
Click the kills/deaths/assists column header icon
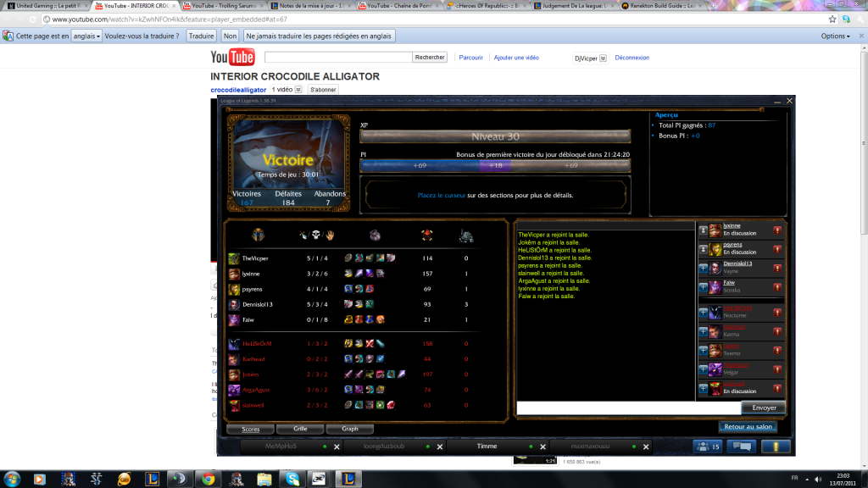[x=316, y=236]
